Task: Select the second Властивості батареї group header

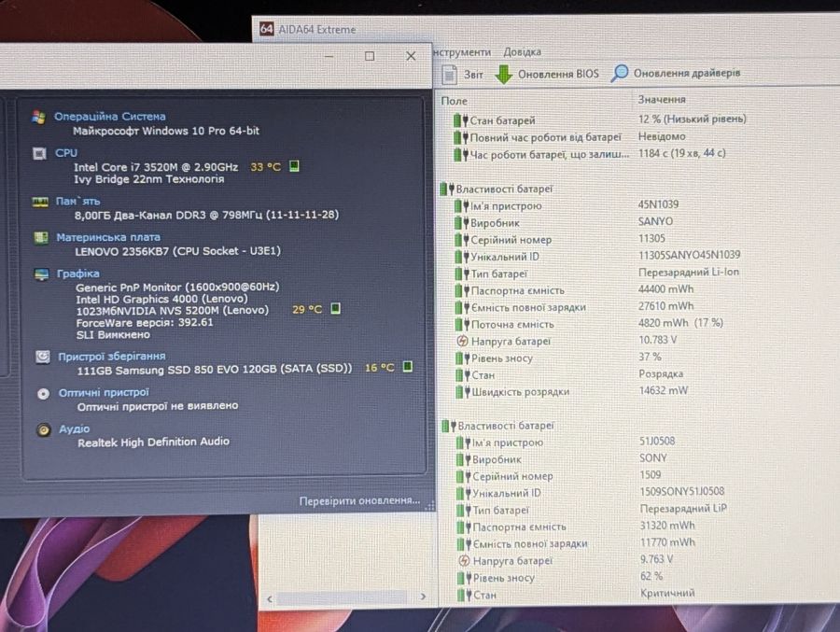Action: (497, 426)
